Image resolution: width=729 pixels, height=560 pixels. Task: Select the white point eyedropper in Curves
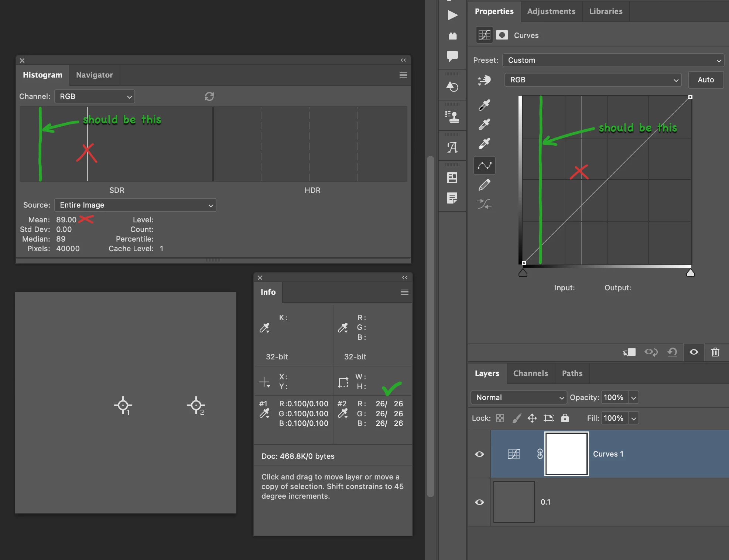pyautogui.click(x=484, y=143)
